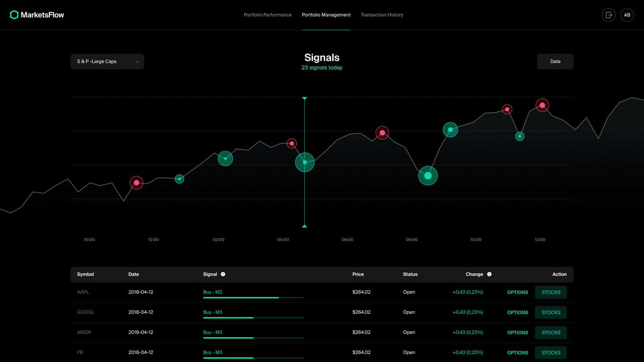Viewport: 644px width, 362px height.
Task: Click the Status column header
Action: tap(410, 274)
